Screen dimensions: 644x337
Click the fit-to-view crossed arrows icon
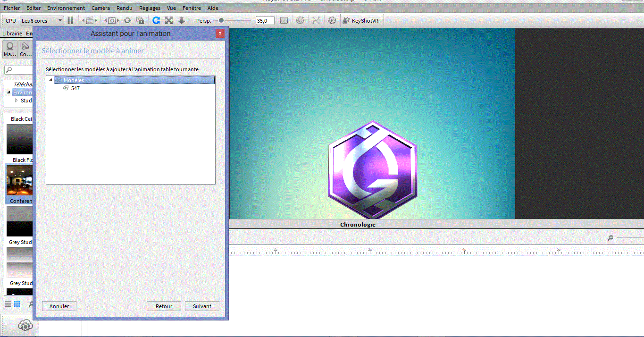pyautogui.click(x=169, y=20)
